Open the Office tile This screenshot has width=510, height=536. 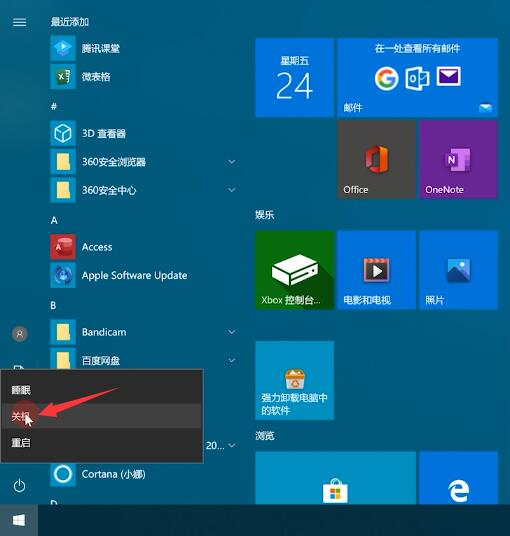click(x=376, y=159)
